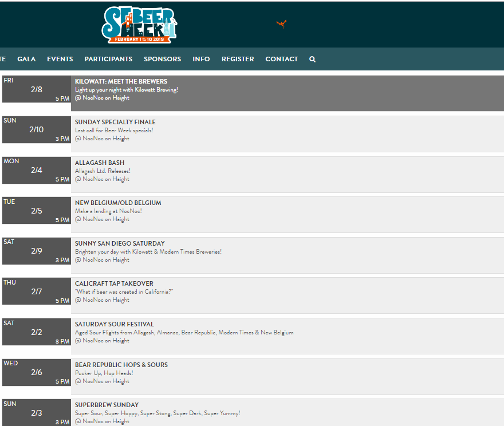Open the Contact page link
504x426 pixels.
(x=281, y=59)
